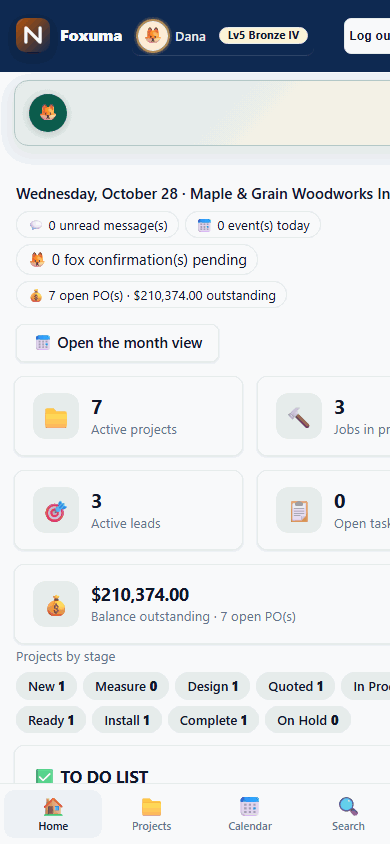Click the Lv5 Bronze IV badge
The width and height of the screenshot is (390, 844).
click(x=263, y=36)
